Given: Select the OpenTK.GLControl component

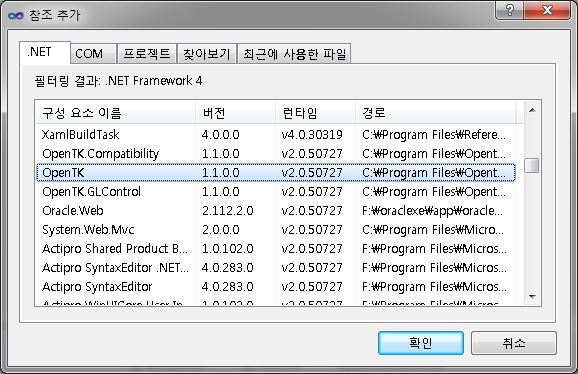Looking at the screenshot, I should [x=275, y=192].
